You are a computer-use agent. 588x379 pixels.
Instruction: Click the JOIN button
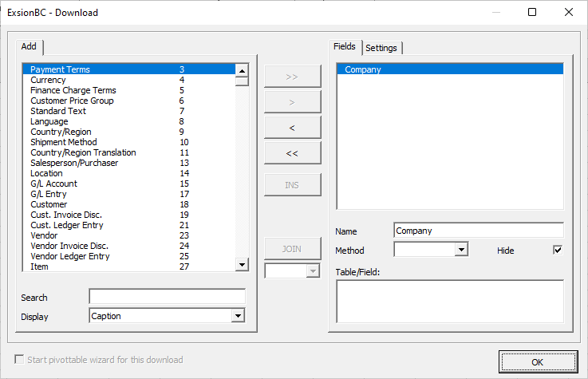(x=293, y=248)
